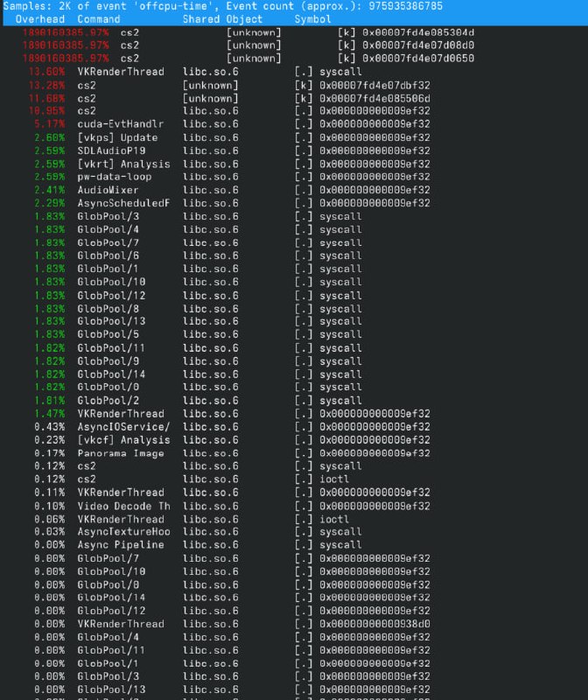
Task: Select the AsyncIOService/ row
Action: tap(122, 426)
